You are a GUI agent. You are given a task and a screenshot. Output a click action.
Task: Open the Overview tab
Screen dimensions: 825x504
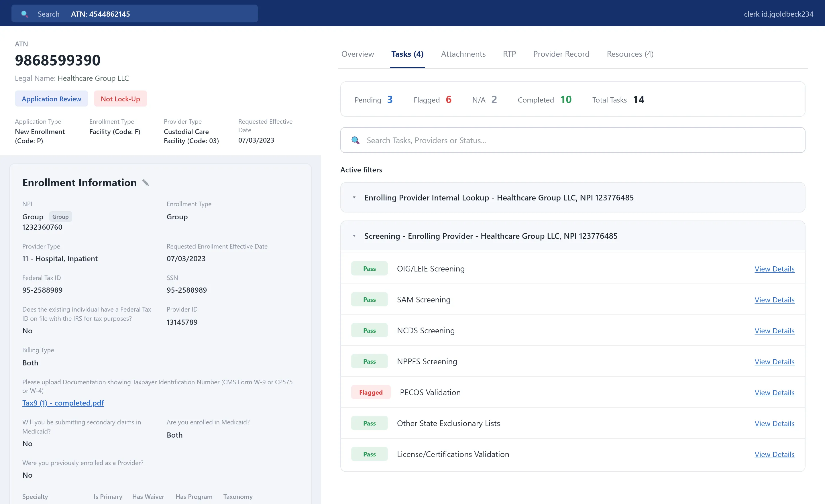(357, 54)
